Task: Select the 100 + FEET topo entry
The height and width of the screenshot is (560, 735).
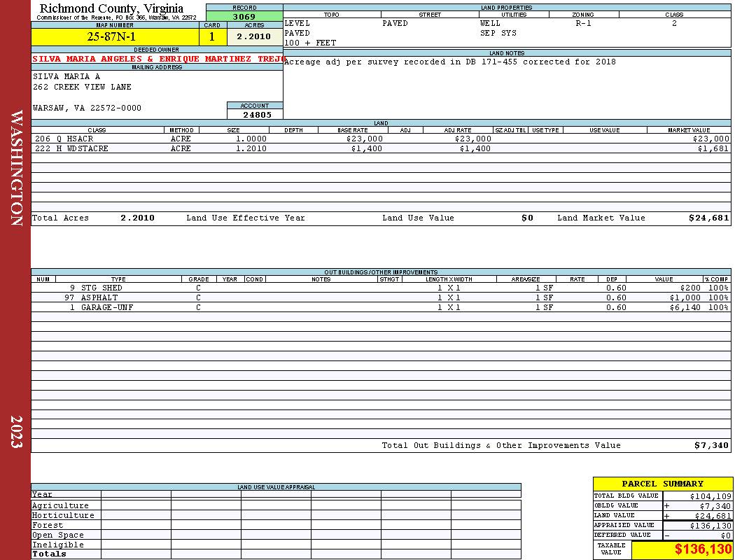Action: 310,43
